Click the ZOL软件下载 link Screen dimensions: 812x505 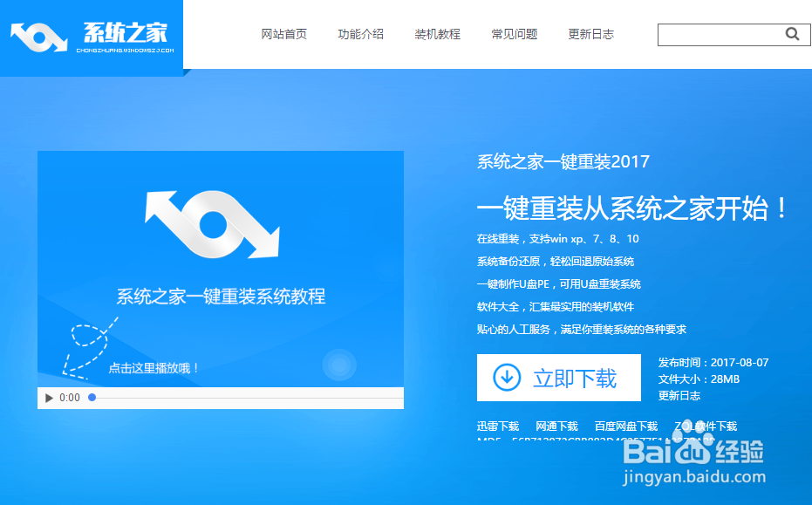[x=706, y=427]
